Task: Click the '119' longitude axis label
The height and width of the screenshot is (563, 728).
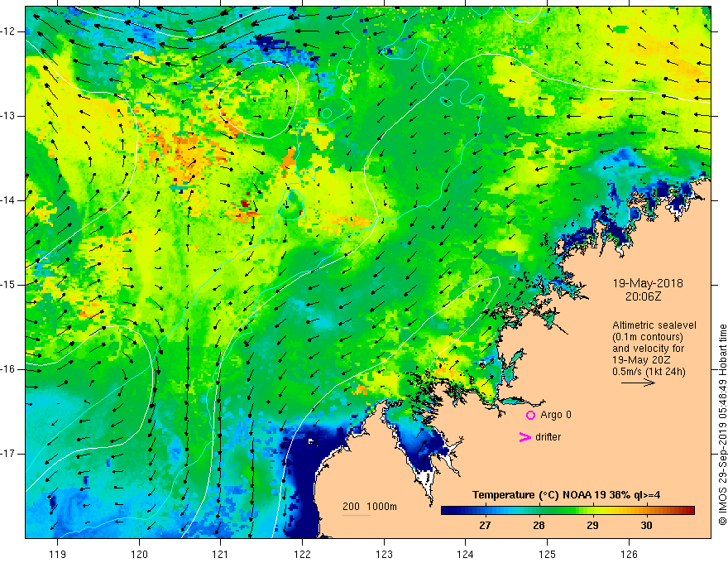Action: click(x=58, y=554)
